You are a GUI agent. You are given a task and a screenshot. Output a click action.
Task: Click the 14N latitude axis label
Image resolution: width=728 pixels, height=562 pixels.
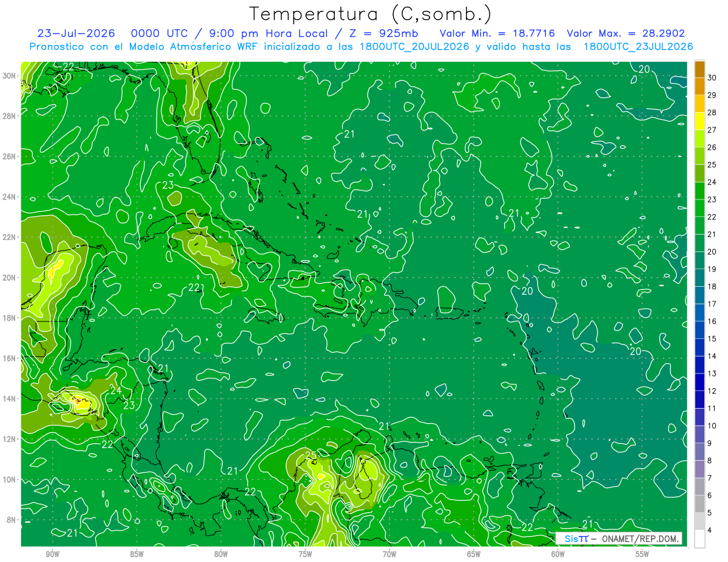click(x=10, y=398)
